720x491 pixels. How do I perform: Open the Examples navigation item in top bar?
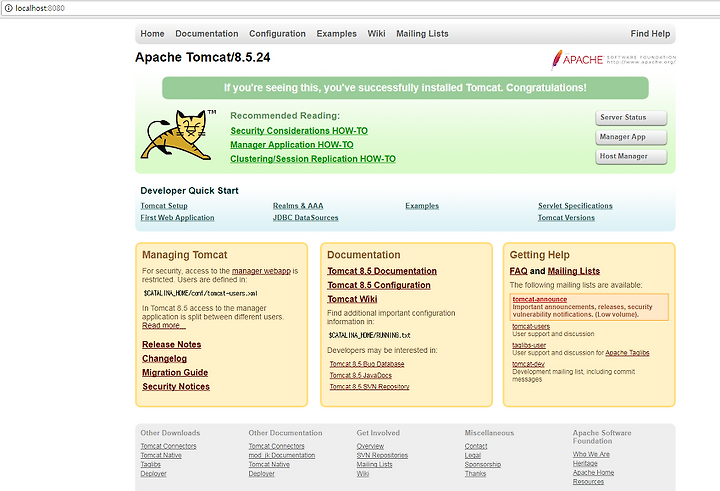coord(337,34)
